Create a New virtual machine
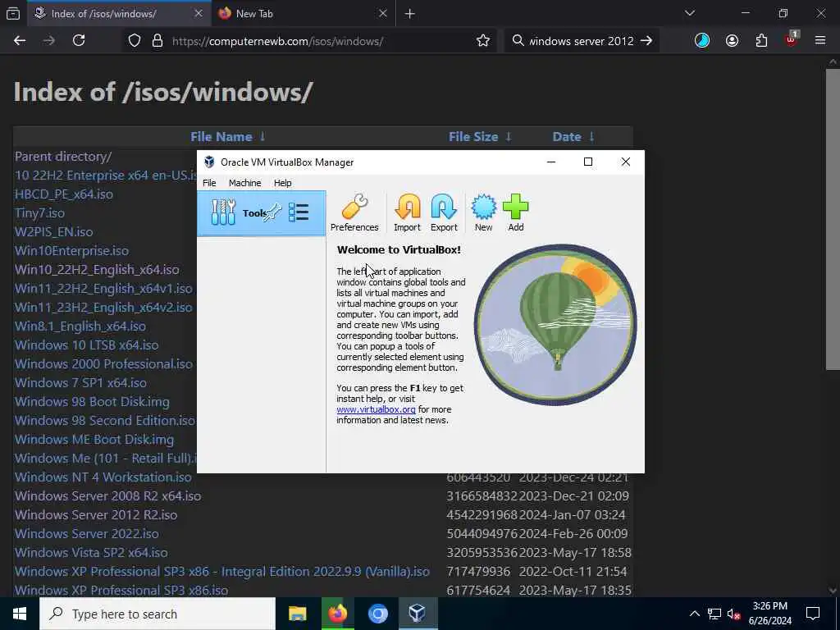Viewport: 840px width, 630px height. (x=483, y=213)
